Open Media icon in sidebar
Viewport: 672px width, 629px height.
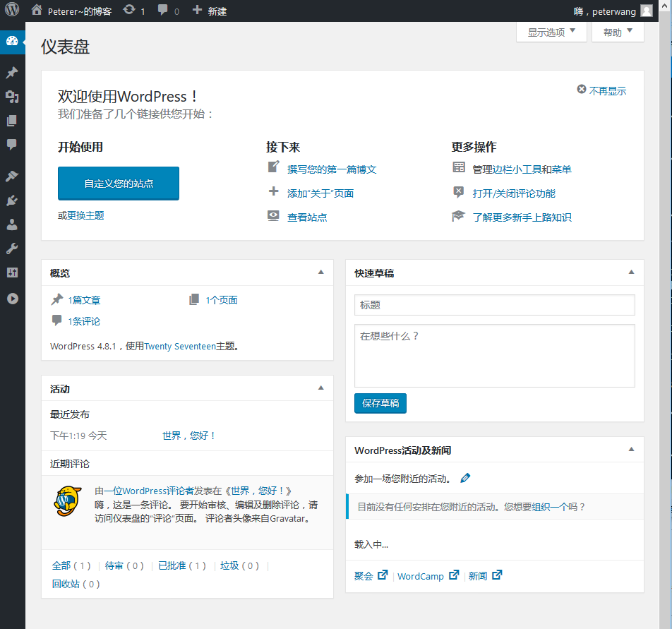(x=12, y=97)
